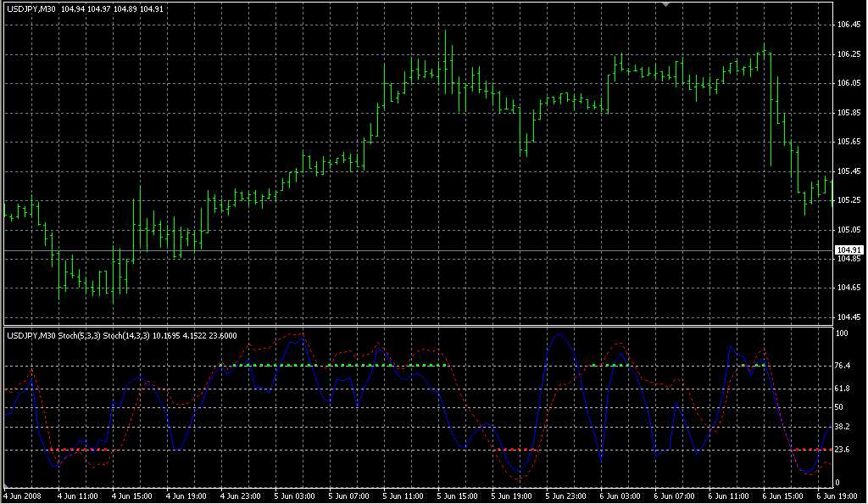
Task: Click the chart shift triangle marker at top
Action: pos(665,4)
